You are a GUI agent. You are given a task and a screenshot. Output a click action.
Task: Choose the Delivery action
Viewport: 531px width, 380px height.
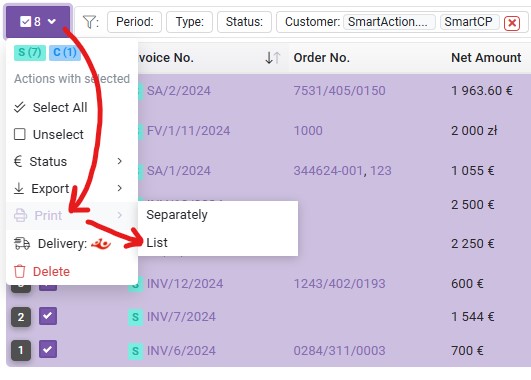pos(72,244)
